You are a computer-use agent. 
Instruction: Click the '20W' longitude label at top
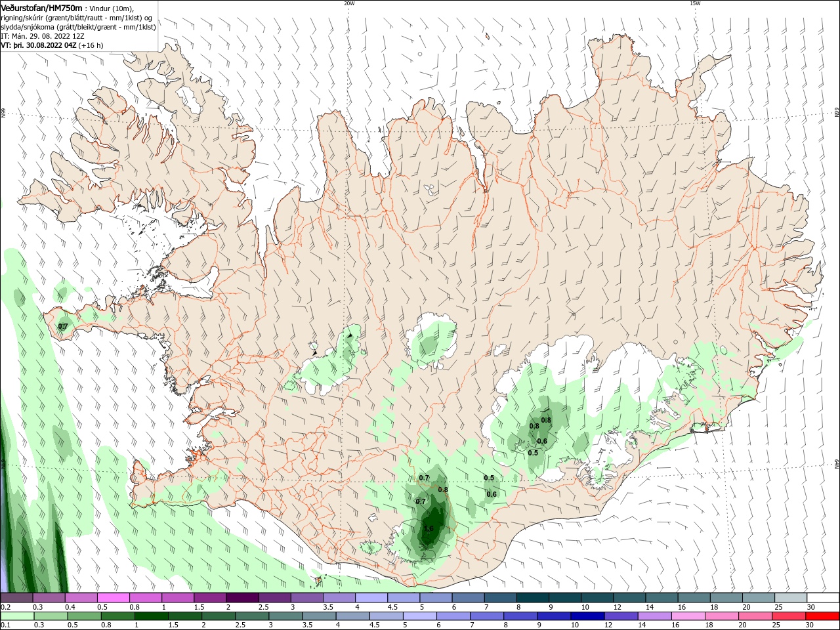pyautogui.click(x=349, y=3)
